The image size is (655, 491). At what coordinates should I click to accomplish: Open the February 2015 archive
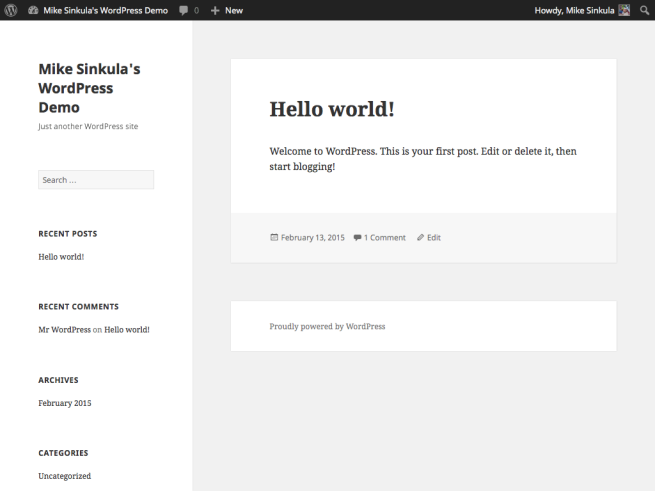65,403
